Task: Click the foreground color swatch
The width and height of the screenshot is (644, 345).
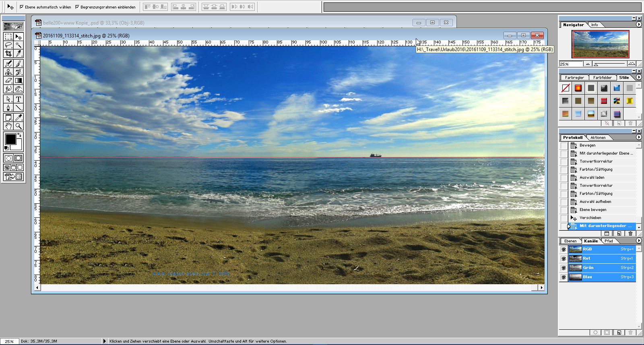Action: [x=10, y=139]
